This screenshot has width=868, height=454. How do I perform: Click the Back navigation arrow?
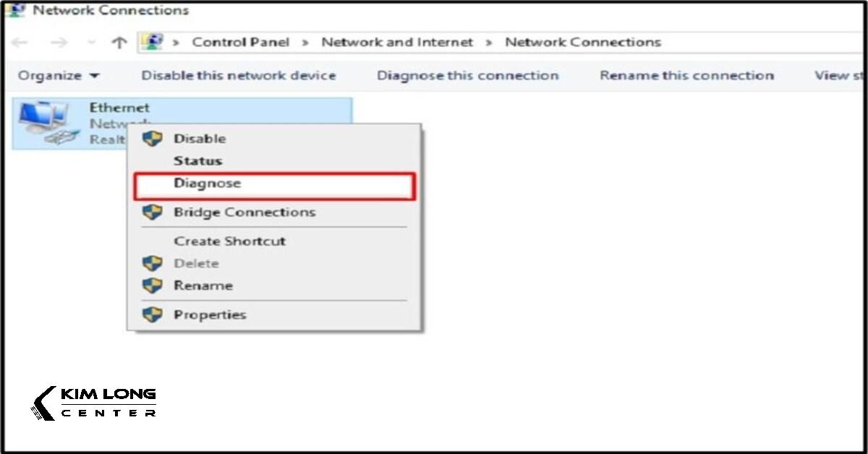[20, 43]
